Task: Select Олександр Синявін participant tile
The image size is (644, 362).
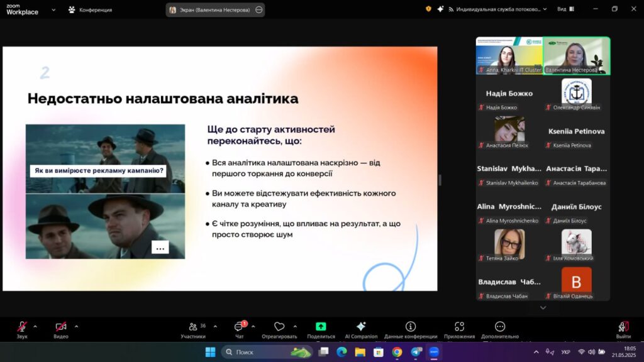Action: (577, 94)
